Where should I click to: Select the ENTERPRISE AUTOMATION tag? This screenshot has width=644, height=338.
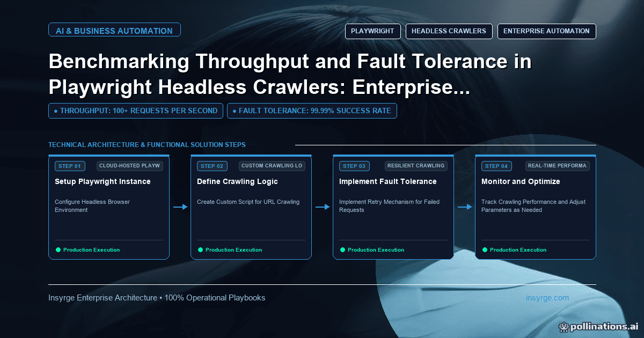click(x=546, y=31)
